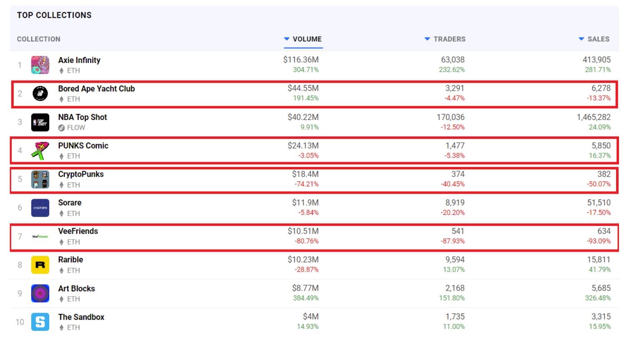Screen dimensions: 644x341
Task: Click the ETH icon under Rarible
Action: coord(61,270)
